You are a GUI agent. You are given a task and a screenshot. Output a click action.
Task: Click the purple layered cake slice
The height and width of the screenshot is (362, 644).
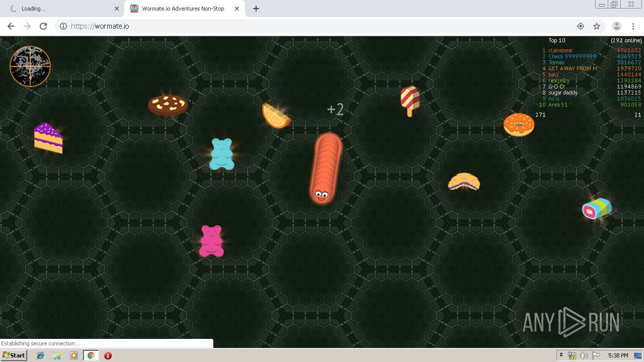[x=48, y=138]
